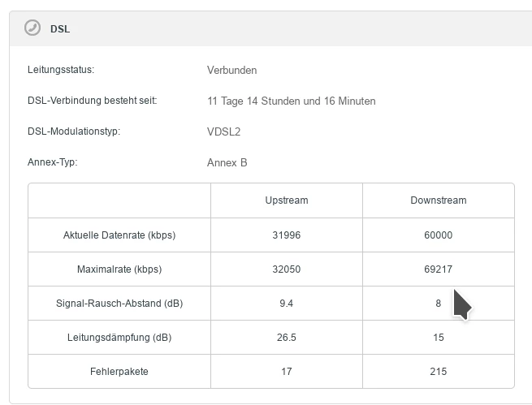Click the Upstream column header

point(286,200)
